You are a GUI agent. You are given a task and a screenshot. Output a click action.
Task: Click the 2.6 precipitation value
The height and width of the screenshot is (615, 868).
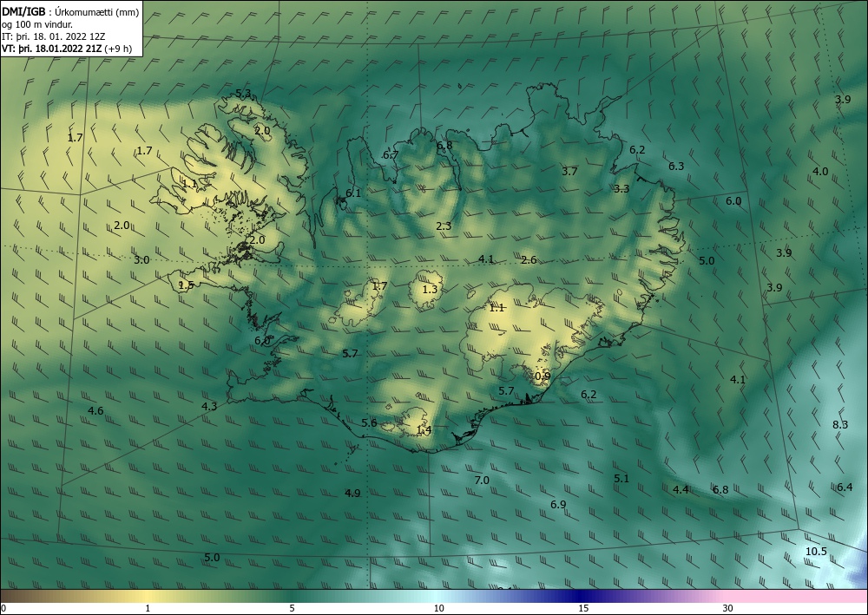click(529, 260)
